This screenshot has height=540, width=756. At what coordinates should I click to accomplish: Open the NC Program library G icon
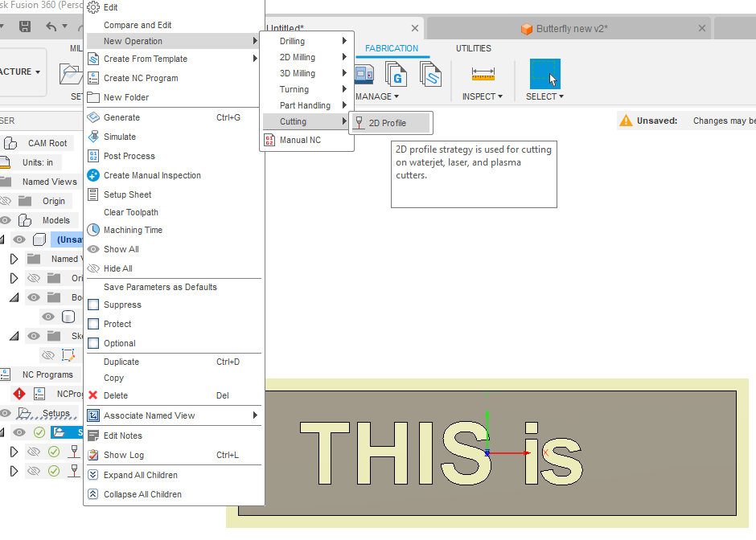click(396, 74)
